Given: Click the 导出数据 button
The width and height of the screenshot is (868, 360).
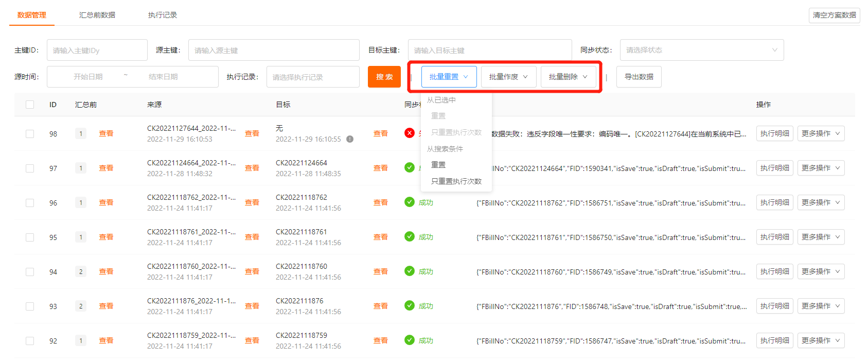Looking at the screenshot, I should 639,77.
